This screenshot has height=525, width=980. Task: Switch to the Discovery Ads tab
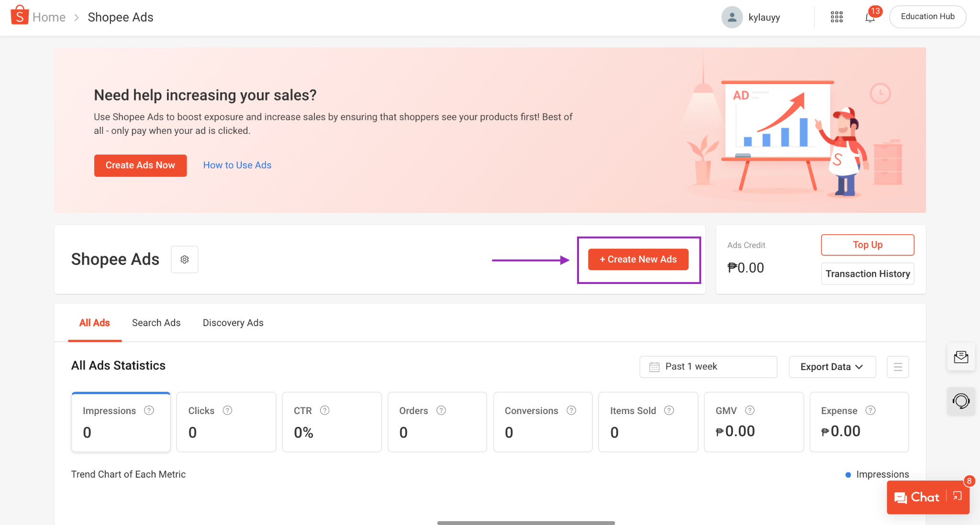click(x=233, y=323)
